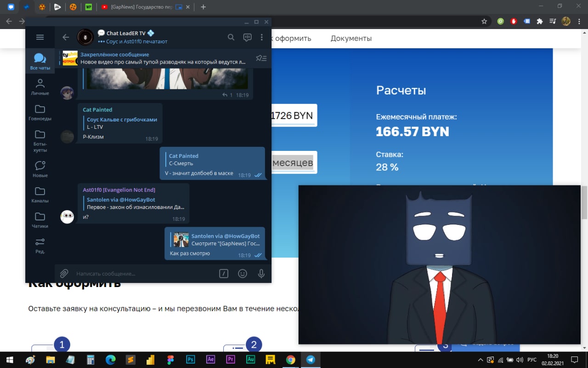Launch File Explorer from taskbar
Image resolution: width=588 pixels, height=368 pixels.
[50, 360]
